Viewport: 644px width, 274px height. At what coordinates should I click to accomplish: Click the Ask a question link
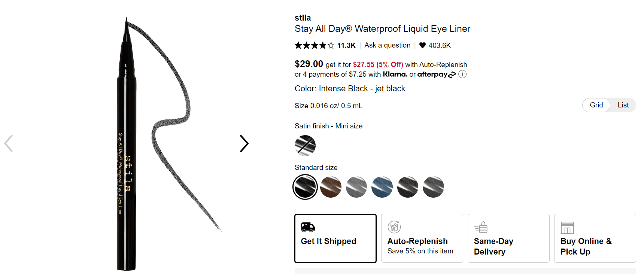click(x=387, y=45)
